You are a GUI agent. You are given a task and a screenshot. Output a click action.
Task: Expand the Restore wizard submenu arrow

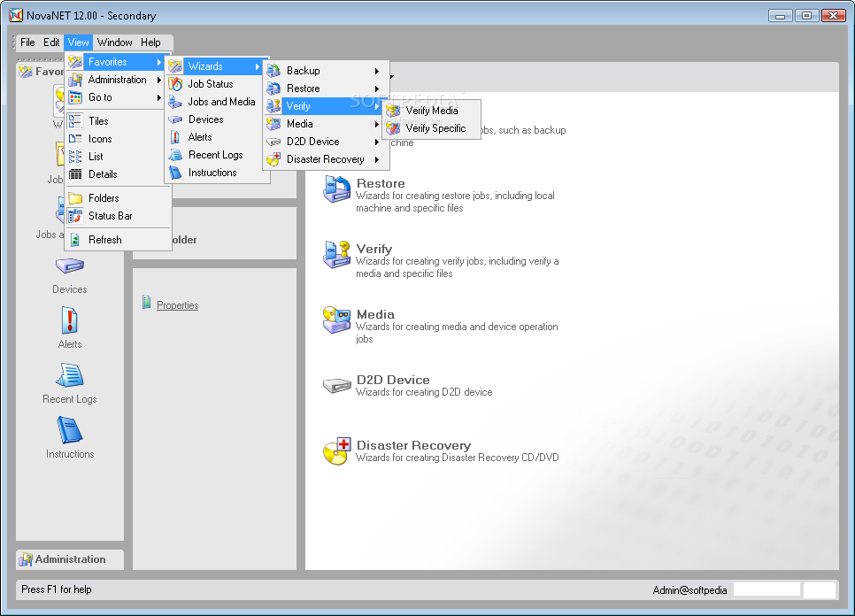[377, 89]
